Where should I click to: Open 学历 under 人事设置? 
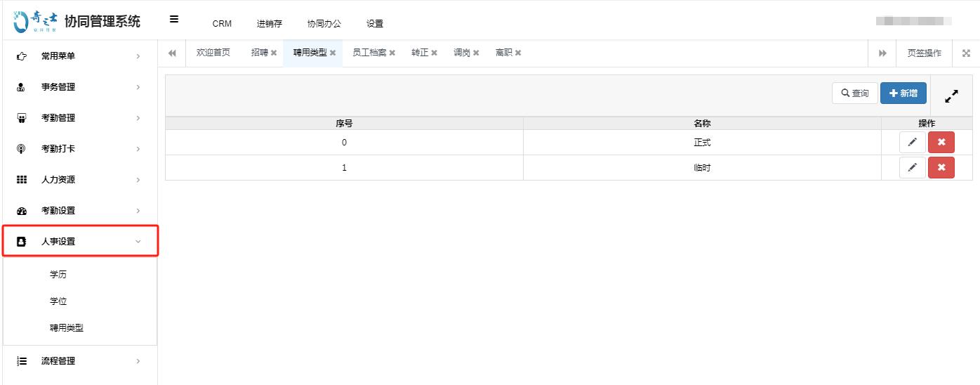(x=58, y=275)
